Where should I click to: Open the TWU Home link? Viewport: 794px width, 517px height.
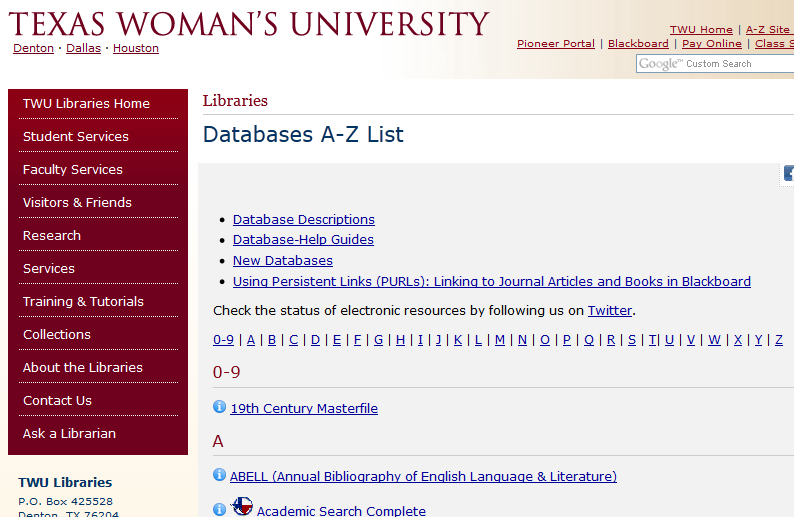pyautogui.click(x=701, y=29)
